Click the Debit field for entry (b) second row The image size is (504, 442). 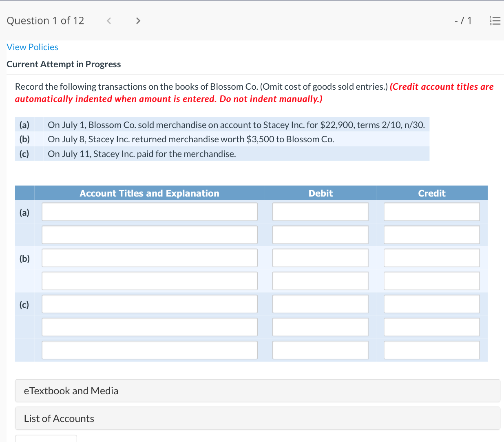320,281
